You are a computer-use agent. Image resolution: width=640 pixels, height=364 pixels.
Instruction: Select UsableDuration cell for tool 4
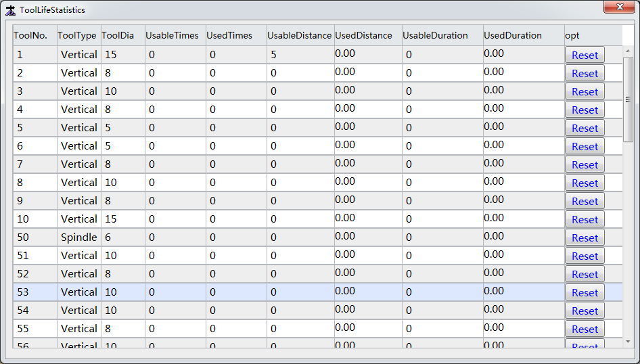click(x=442, y=110)
